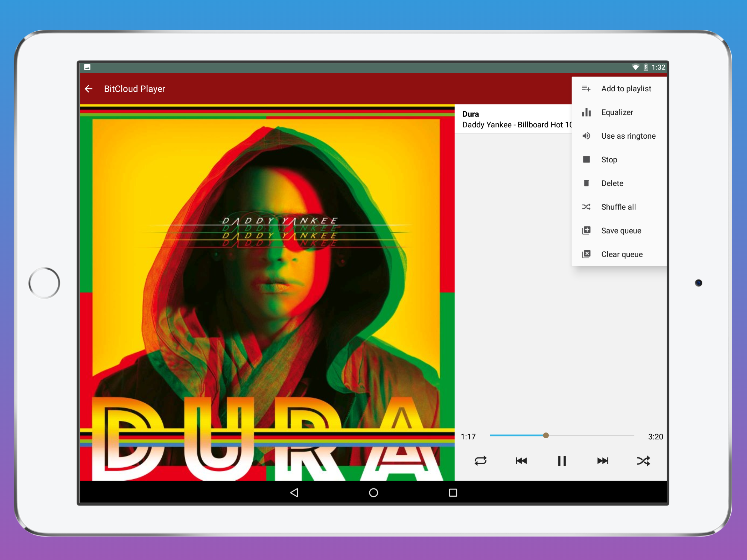Open the Equalizer from the menu
Screen dimensions: 747x560
pyautogui.click(x=617, y=112)
